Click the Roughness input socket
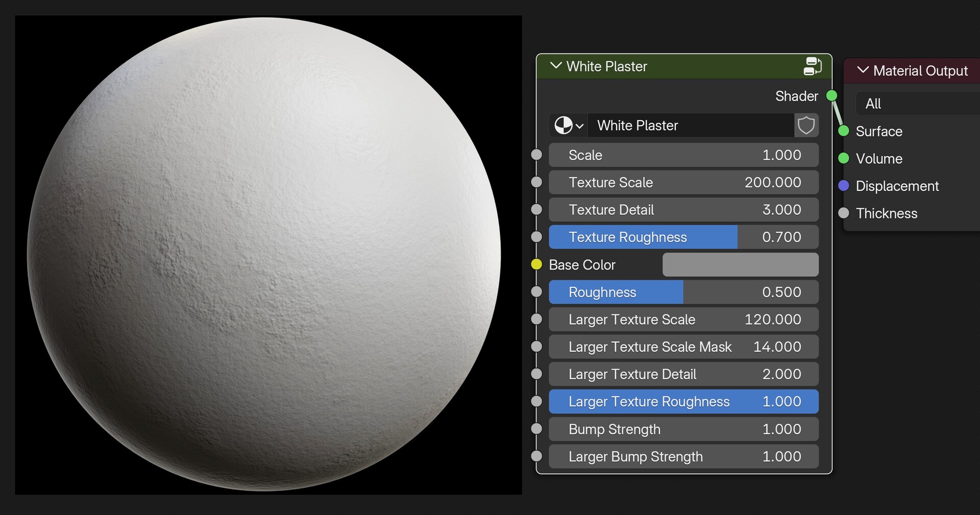Viewport: 980px width, 515px height. click(537, 292)
